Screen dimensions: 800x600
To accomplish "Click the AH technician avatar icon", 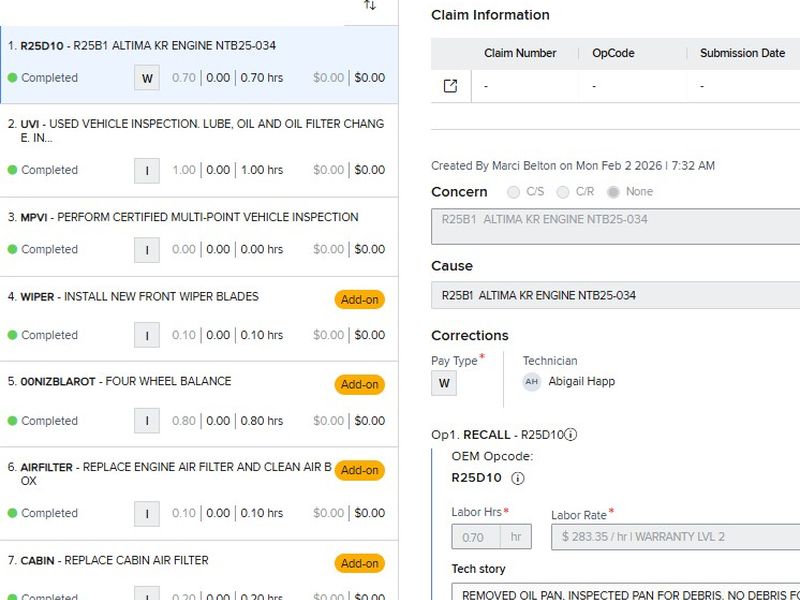I will click(x=532, y=381).
